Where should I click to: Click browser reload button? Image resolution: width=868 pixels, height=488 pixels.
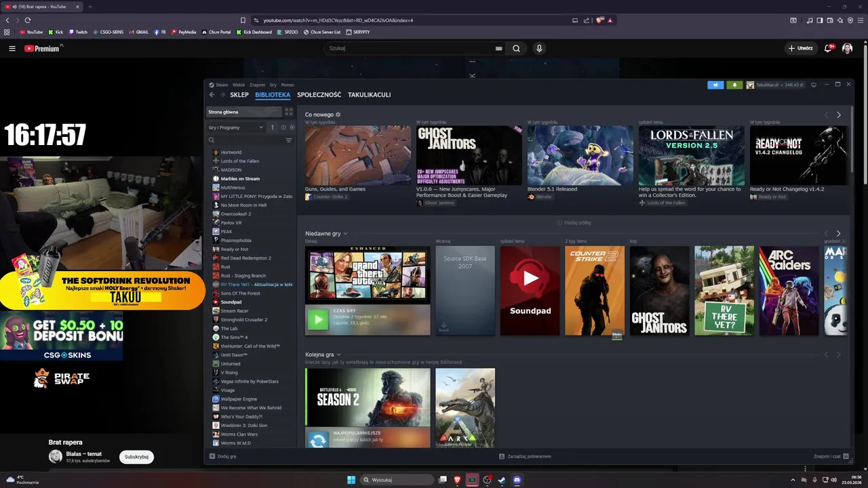[28, 20]
